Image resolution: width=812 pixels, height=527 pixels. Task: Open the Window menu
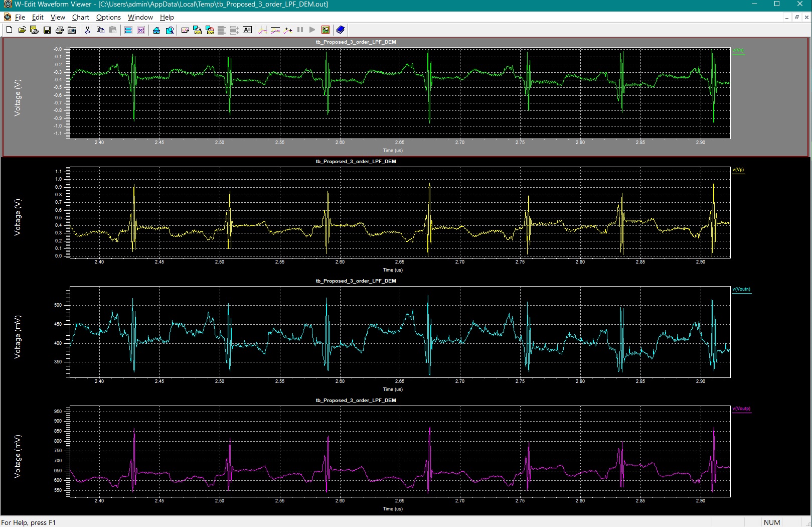click(140, 17)
